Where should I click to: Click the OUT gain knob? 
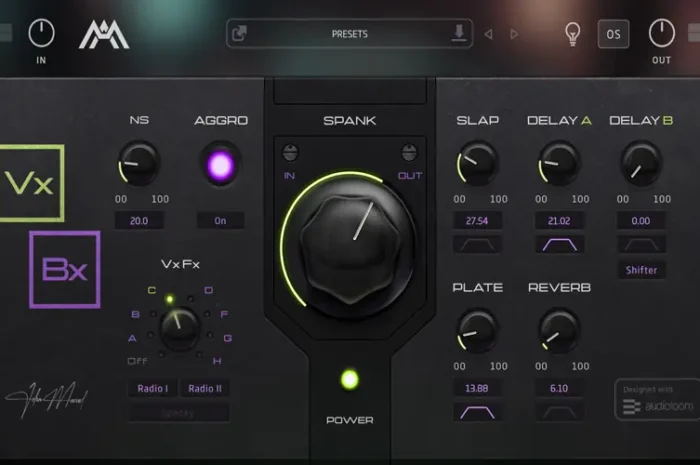pos(661,33)
